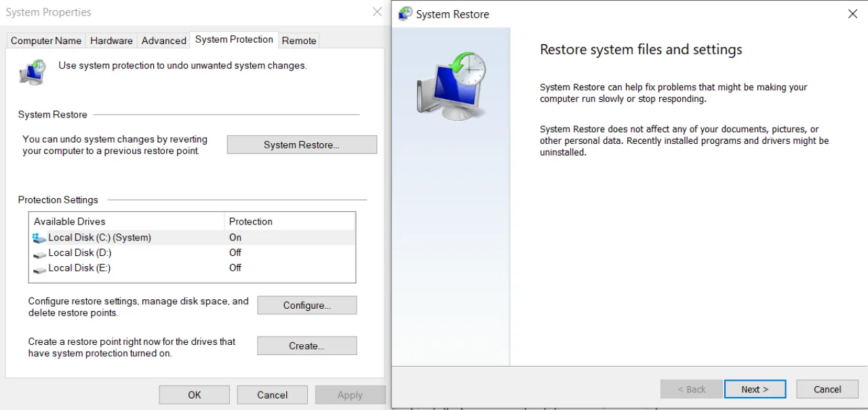Select the Local Disk (C:) drive icon
868x410 pixels.
pos(39,238)
